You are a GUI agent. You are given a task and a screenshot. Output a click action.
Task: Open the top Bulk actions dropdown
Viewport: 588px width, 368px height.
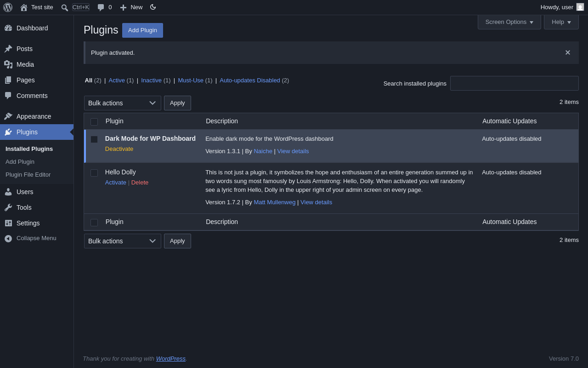(123, 103)
